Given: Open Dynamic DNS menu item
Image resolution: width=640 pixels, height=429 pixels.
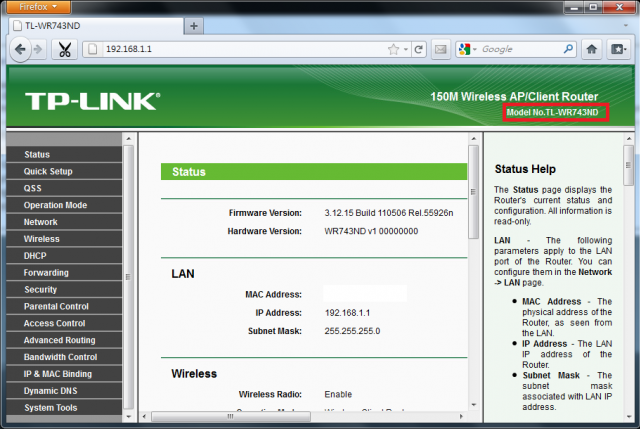Looking at the screenshot, I should point(64,391).
